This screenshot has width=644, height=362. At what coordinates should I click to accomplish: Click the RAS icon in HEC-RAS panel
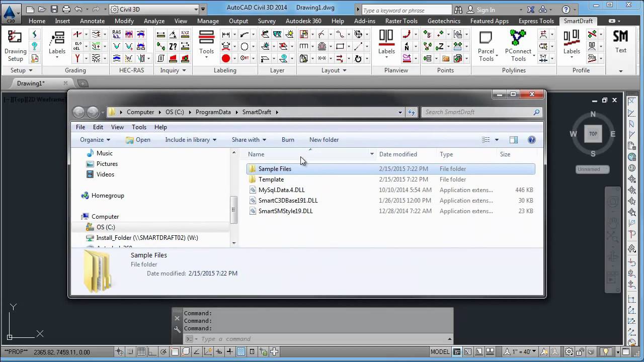(117, 34)
